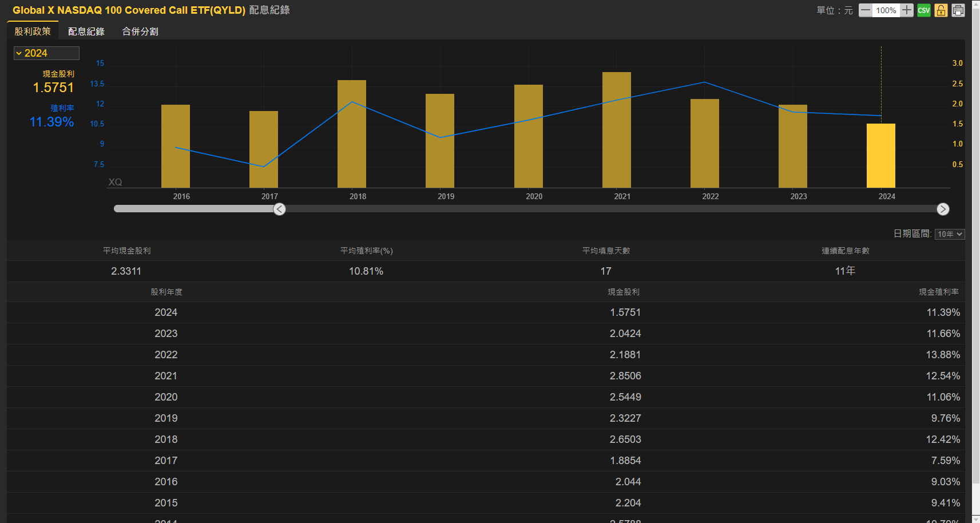Select the 2020 dividend bar
Screen dimensions: 980x523
[x=529, y=136]
